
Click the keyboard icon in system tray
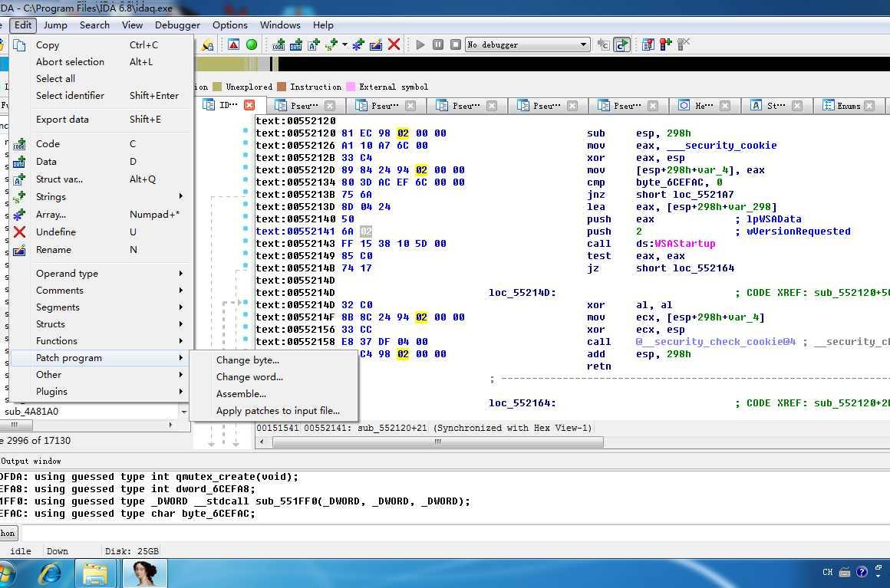(845, 572)
